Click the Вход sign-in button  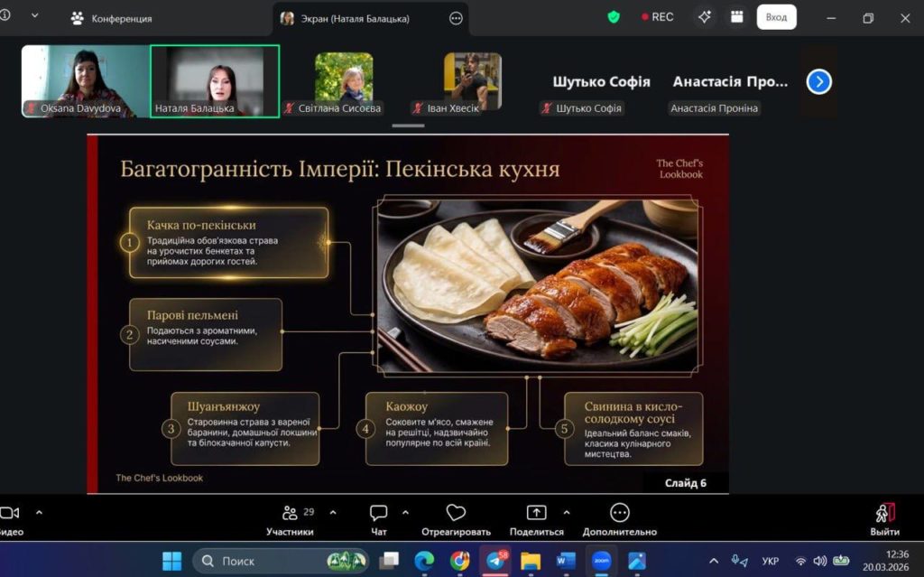[x=776, y=17]
